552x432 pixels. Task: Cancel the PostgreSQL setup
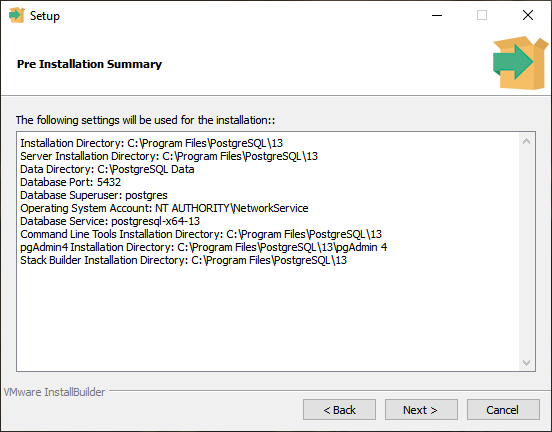pos(503,410)
